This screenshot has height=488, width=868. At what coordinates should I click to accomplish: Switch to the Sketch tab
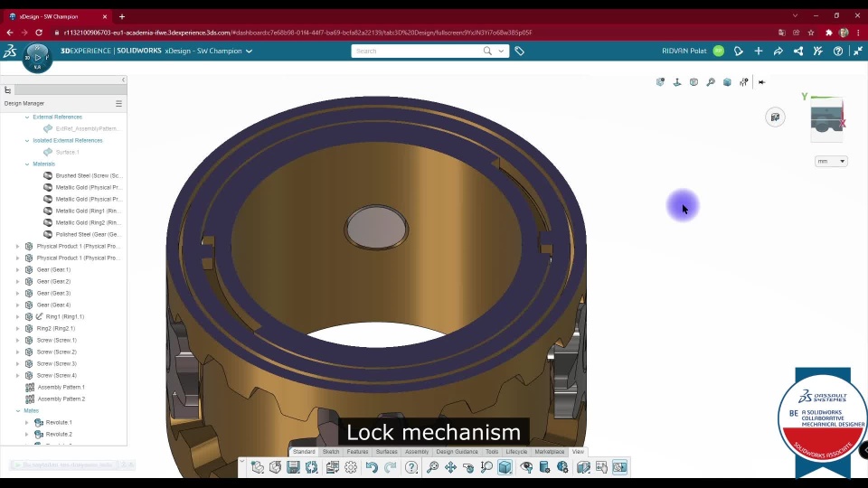[x=331, y=452]
